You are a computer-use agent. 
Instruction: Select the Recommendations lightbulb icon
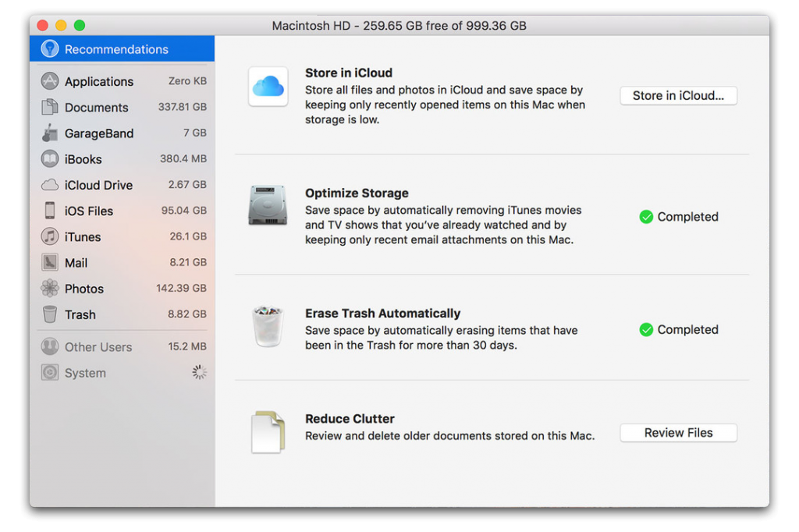(x=49, y=49)
